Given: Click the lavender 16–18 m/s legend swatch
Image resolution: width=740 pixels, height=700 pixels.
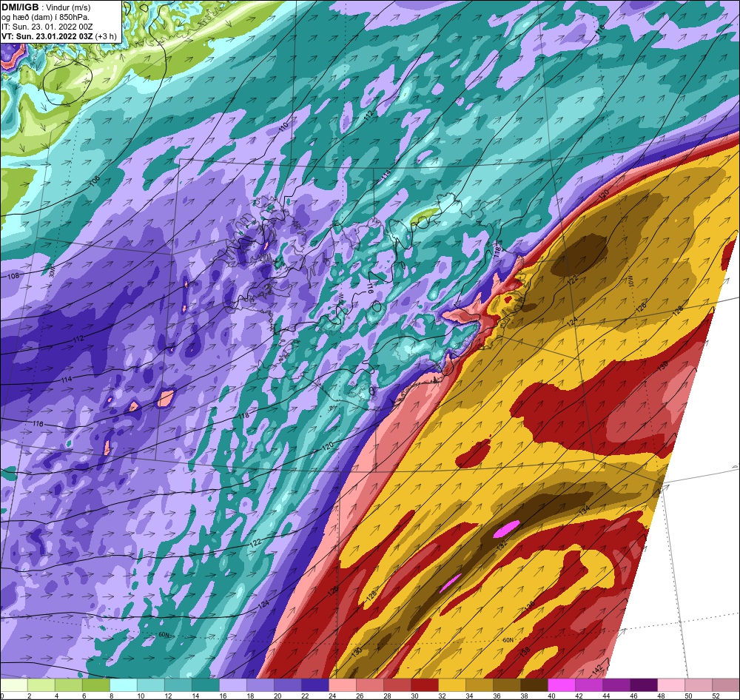Looking at the screenshot, I should click(234, 685).
